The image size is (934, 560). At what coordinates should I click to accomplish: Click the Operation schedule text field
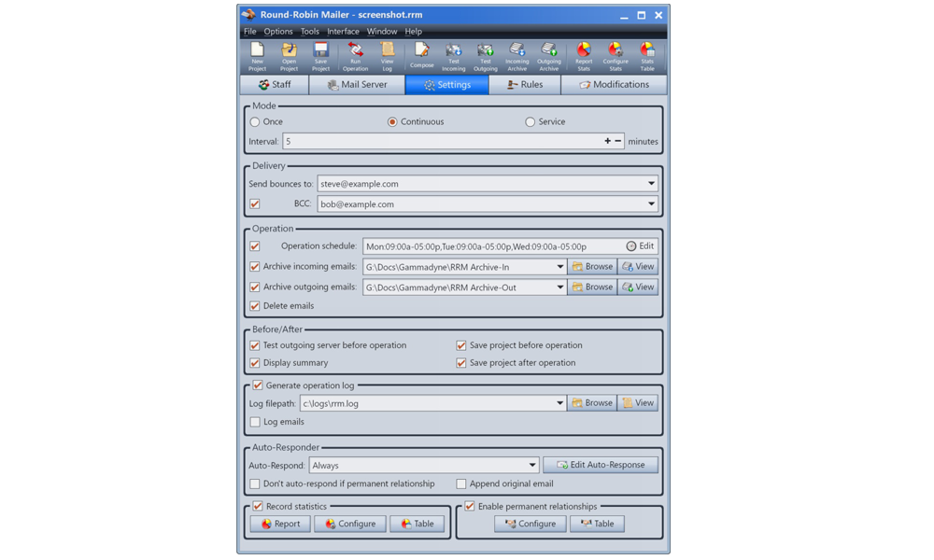(490, 246)
